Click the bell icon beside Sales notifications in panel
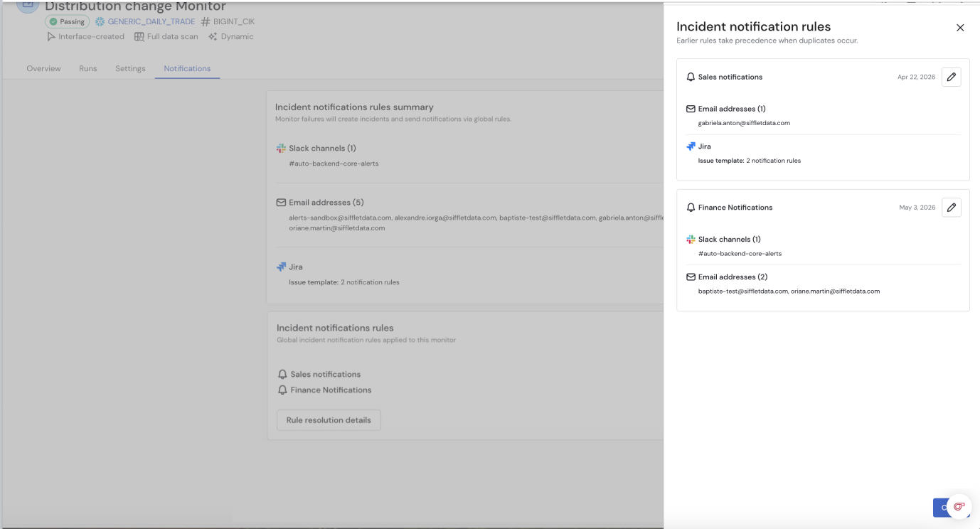This screenshot has height=529, width=980. click(691, 77)
